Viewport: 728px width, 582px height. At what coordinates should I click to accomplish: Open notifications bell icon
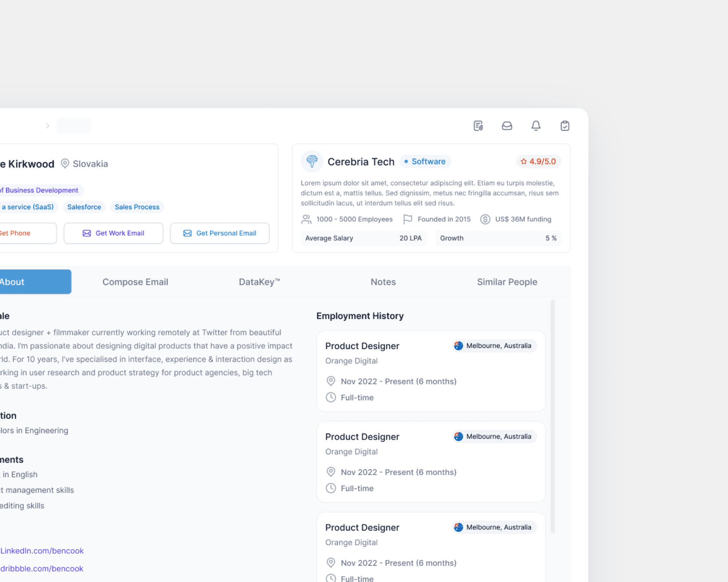click(x=536, y=126)
